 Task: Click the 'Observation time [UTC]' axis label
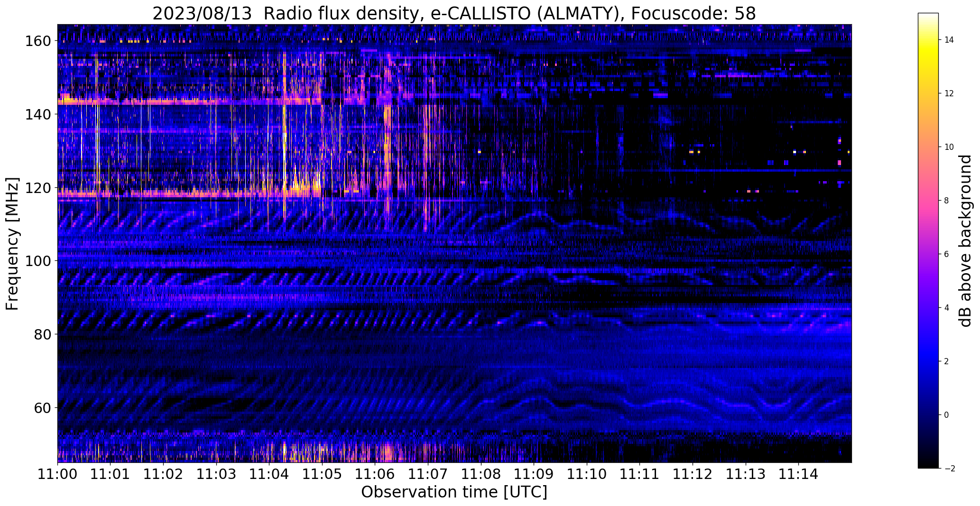pos(454,492)
